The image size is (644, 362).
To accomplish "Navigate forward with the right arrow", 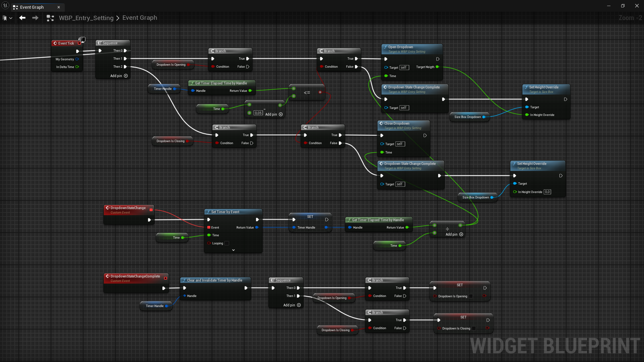I will pos(35,18).
